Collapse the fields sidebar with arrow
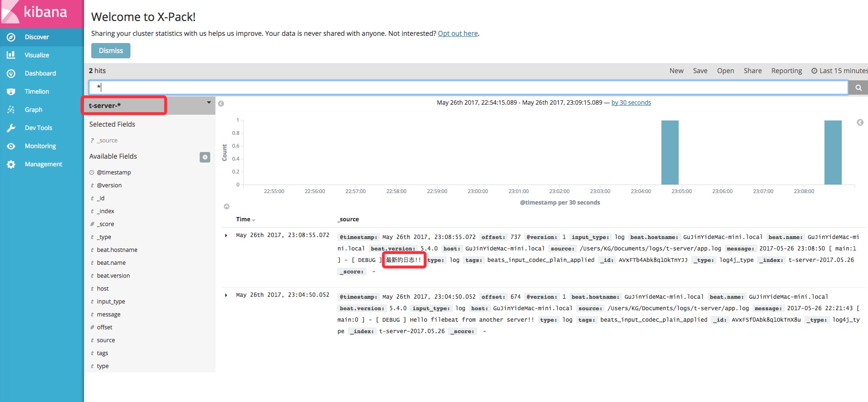The height and width of the screenshot is (402, 868). [221, 104]
